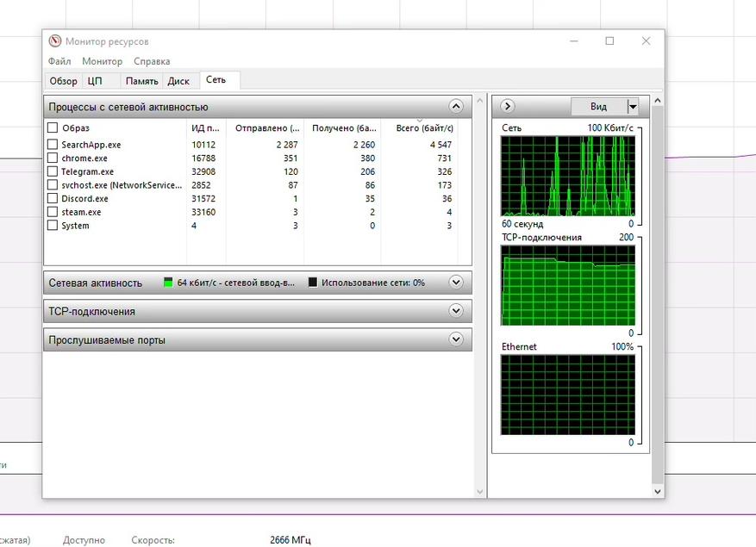
Task: Click the graphs pane scroll-down arrow
Action: click(657, 492)
